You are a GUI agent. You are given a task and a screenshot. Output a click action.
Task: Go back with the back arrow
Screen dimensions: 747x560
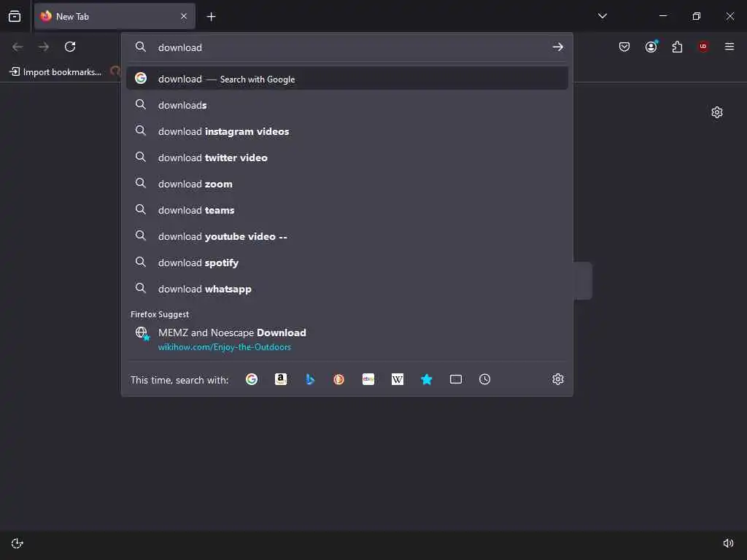click(18, 47)
